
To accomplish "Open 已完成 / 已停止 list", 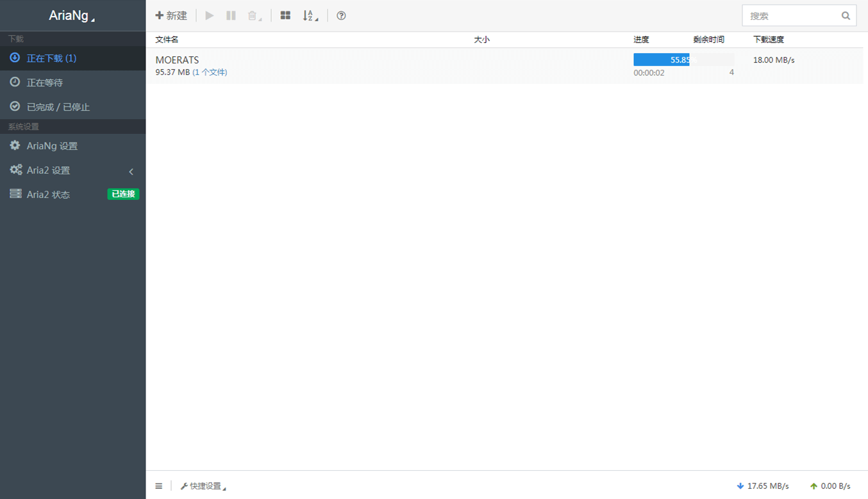I will [73, 107].
